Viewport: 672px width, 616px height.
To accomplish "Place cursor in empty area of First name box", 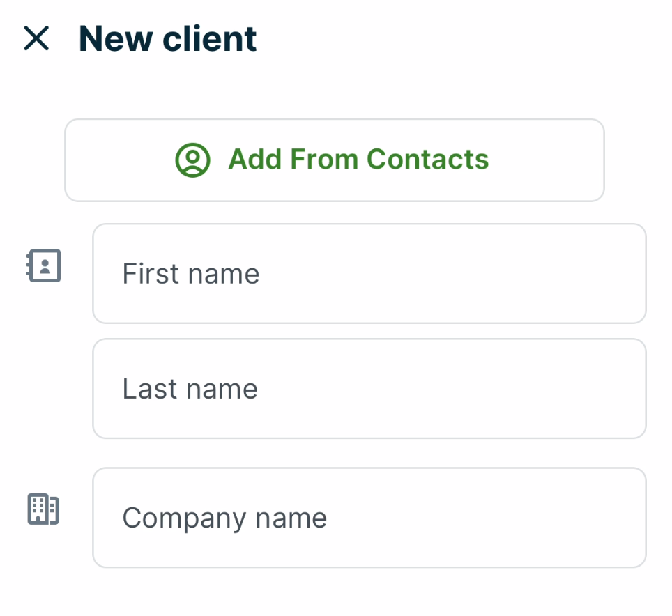I will [x=488, y=274].
